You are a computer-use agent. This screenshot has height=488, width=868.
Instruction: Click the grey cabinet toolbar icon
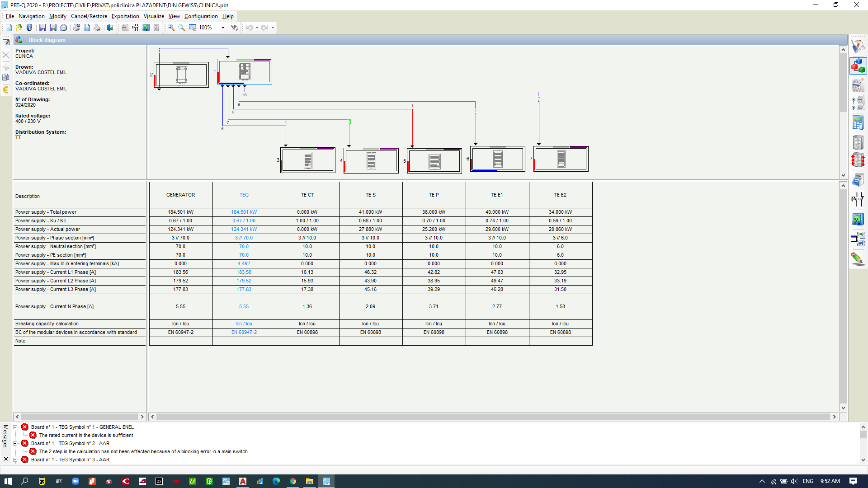pyautogui.click(x=156, y=28)
